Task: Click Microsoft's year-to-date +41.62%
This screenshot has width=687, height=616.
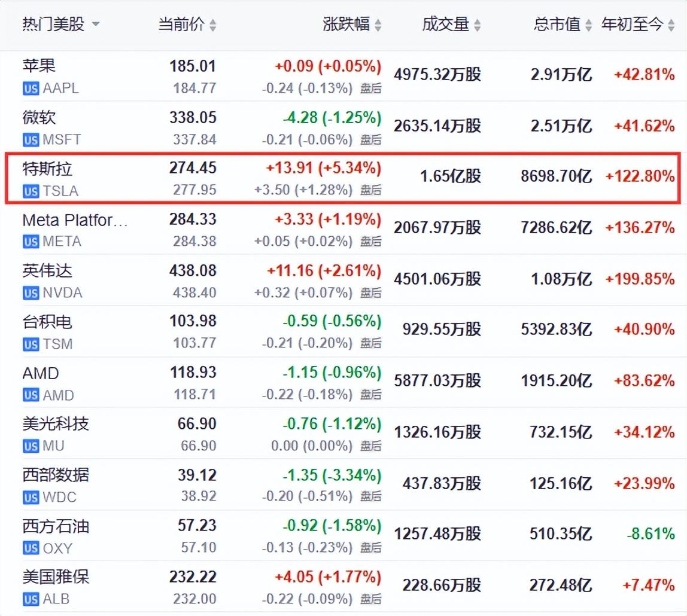Action: click(644, 126)
